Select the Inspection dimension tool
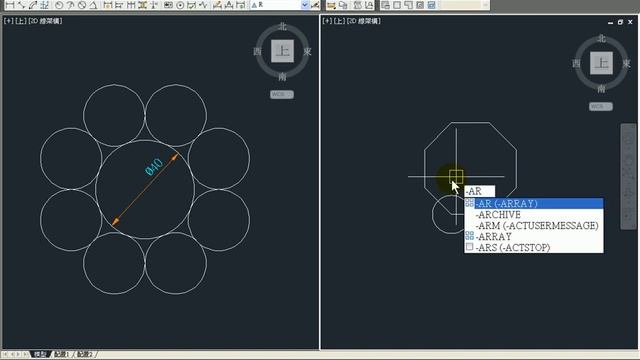This screenshot has width=640, height=360. 191,5
